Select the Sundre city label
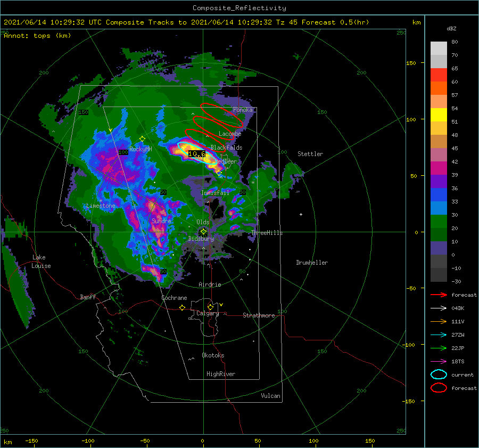This screenshot has height=448, width=479. pos(161,221)
